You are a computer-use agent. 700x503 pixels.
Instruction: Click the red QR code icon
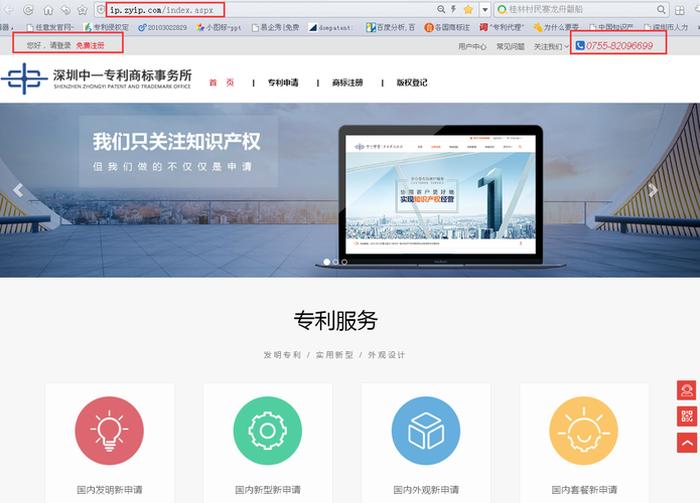click(x=687, y=416)
